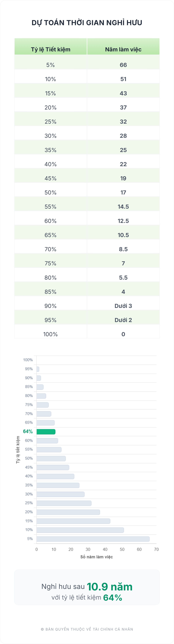This screenshot has width=174, height=644.
Task: Click the 66 years value in table
Action: coord(123,65)
